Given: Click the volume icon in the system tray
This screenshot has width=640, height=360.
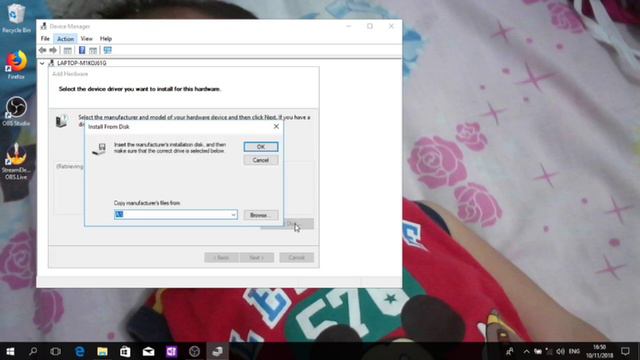Looking at the screenshot, I should (x=560, y=351).
